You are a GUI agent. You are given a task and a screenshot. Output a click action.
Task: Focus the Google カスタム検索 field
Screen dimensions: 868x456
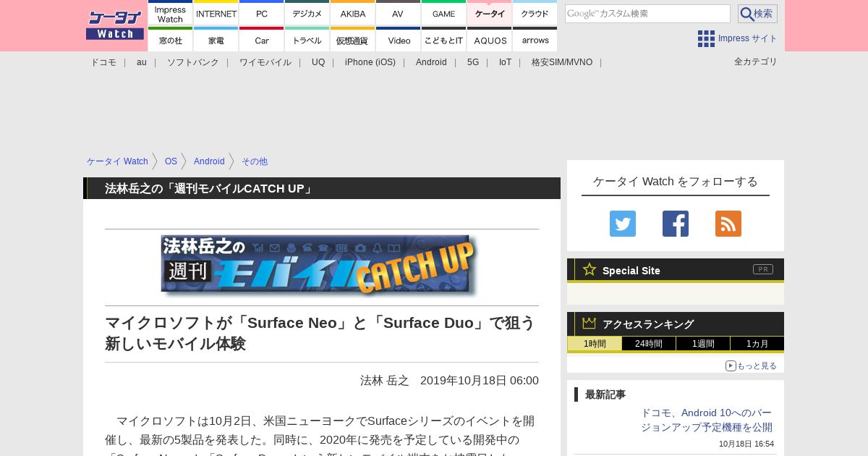click(x=647, y=14)
